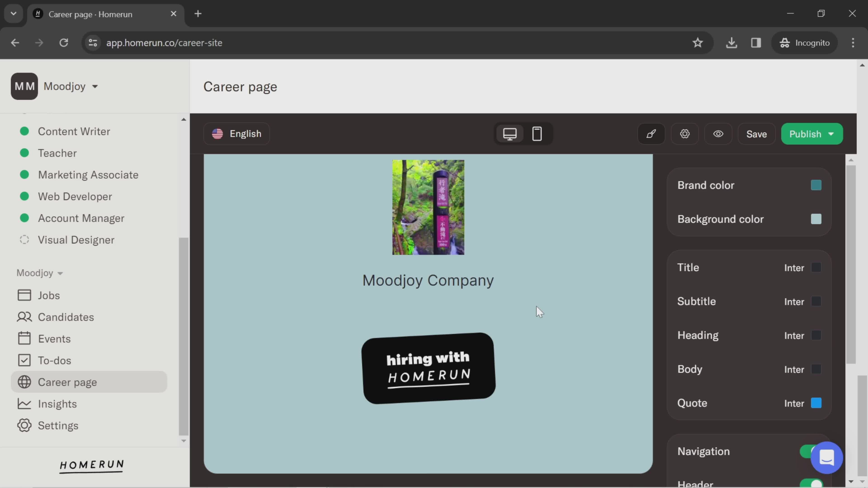This screenshot has height=488, width=868.
Task: Open Teacher job
Action: click(57, 153)
